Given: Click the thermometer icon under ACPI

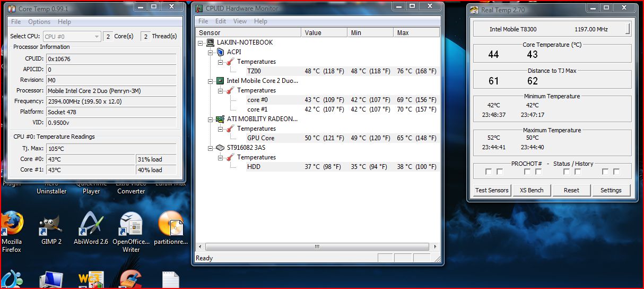Looking at the screenshot, I should click(230, 62).
